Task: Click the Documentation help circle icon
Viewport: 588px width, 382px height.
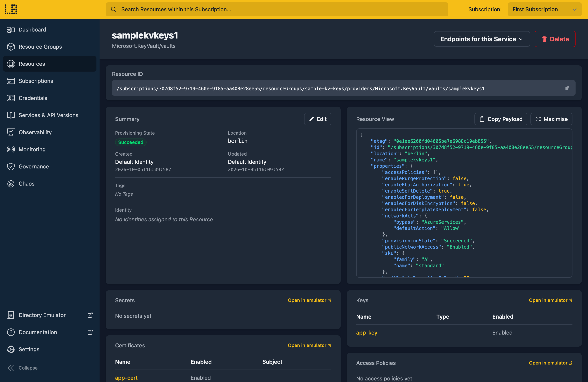Action: click(x=11, y=332)
